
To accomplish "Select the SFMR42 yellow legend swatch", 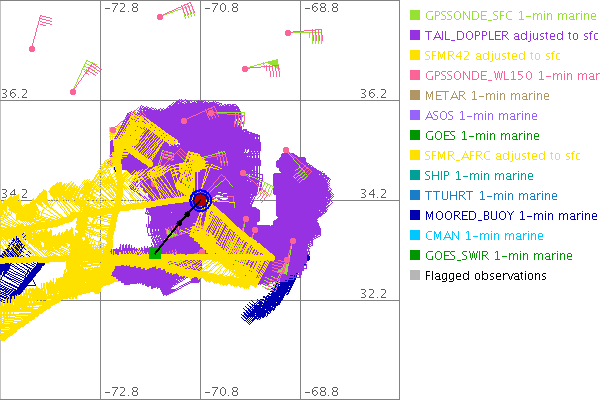I will pos(415,56).
